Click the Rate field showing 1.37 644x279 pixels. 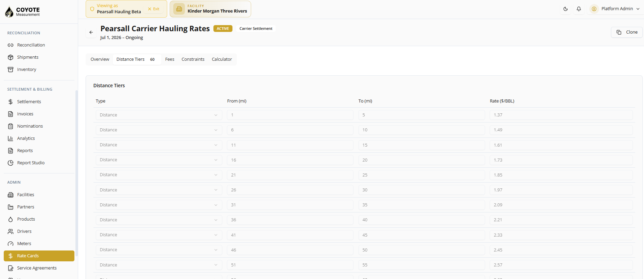coord(561,115)
